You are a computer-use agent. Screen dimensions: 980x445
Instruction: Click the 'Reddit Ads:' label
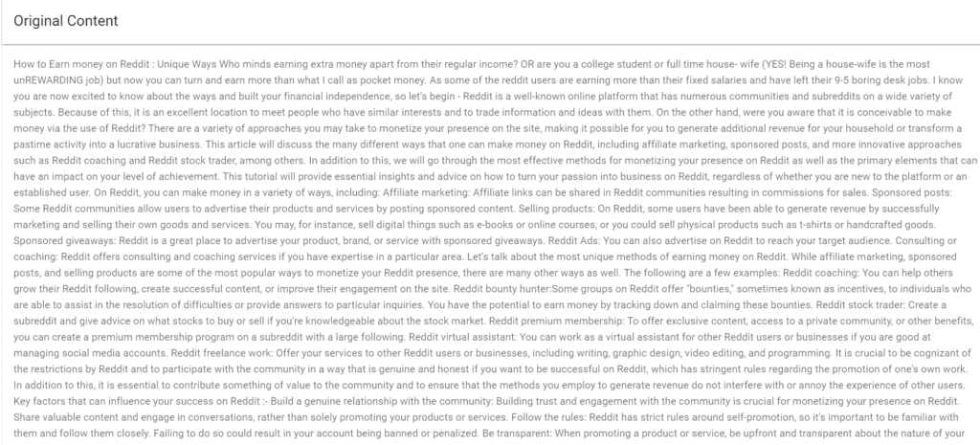pos(574,240)
